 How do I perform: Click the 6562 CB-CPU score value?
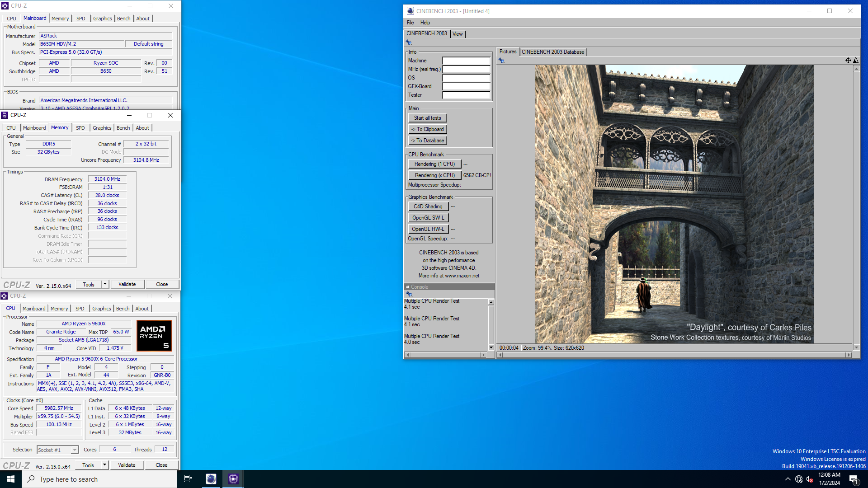(x=476, y=175)
